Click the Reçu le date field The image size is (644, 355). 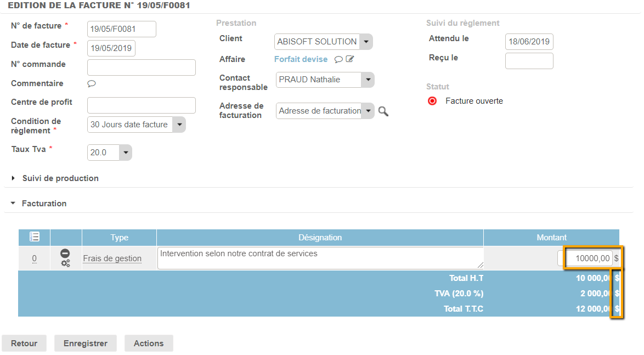(x=529, y=61)
